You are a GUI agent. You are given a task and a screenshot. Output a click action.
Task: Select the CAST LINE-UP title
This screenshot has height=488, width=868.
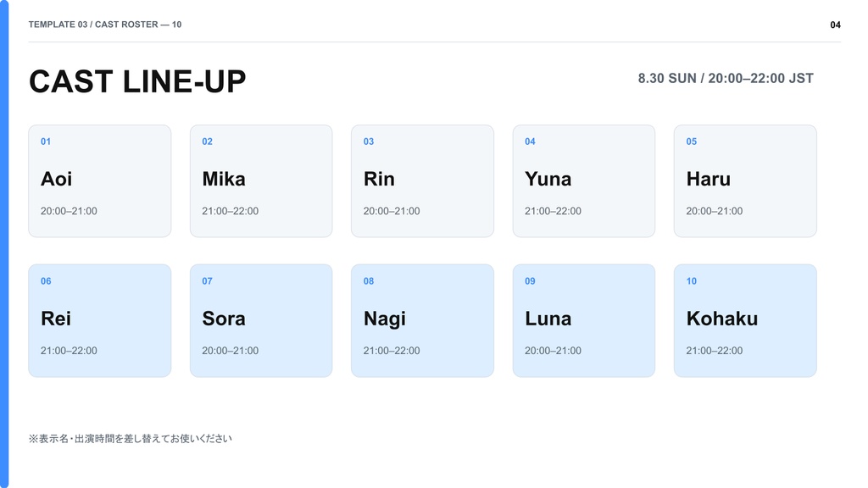137,81
